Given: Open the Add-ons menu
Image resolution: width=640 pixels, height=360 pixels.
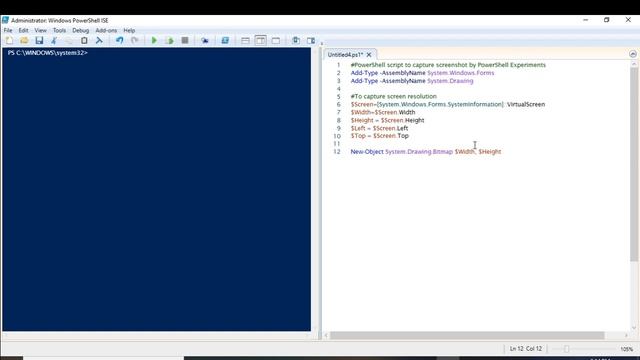Looking at the screenshot, I should (106, 30).
